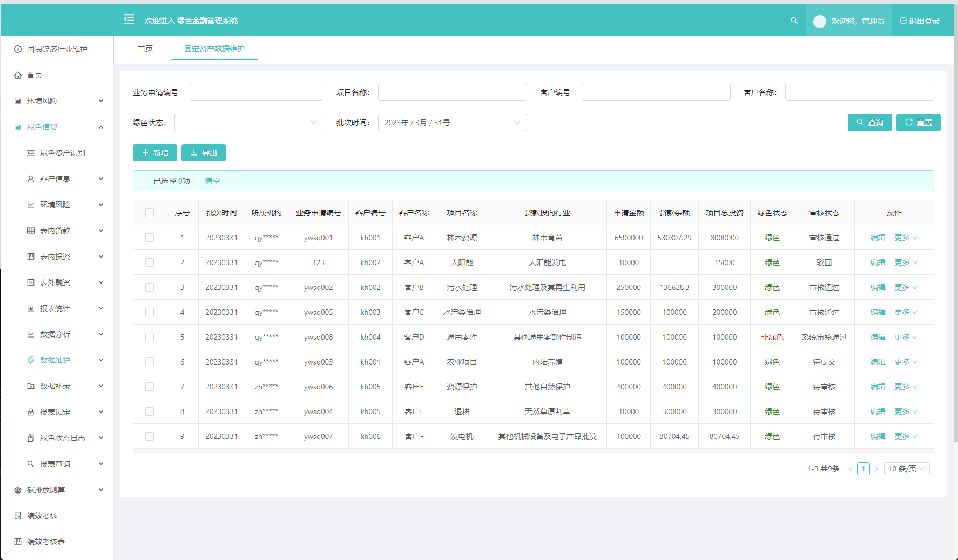Click the 绿色资产识别 list icon
Viewport: 958px width, 560px height.
tap(31, 153)
